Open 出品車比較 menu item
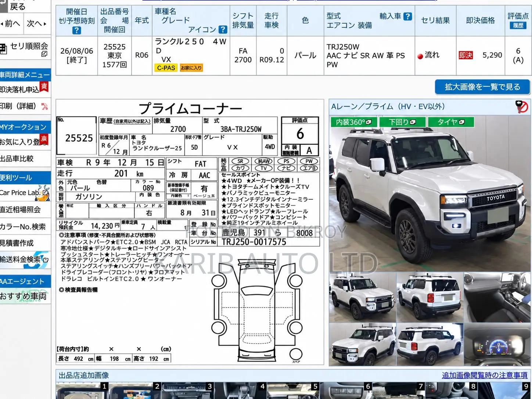 pyautogui.click(x=17, y=158)
